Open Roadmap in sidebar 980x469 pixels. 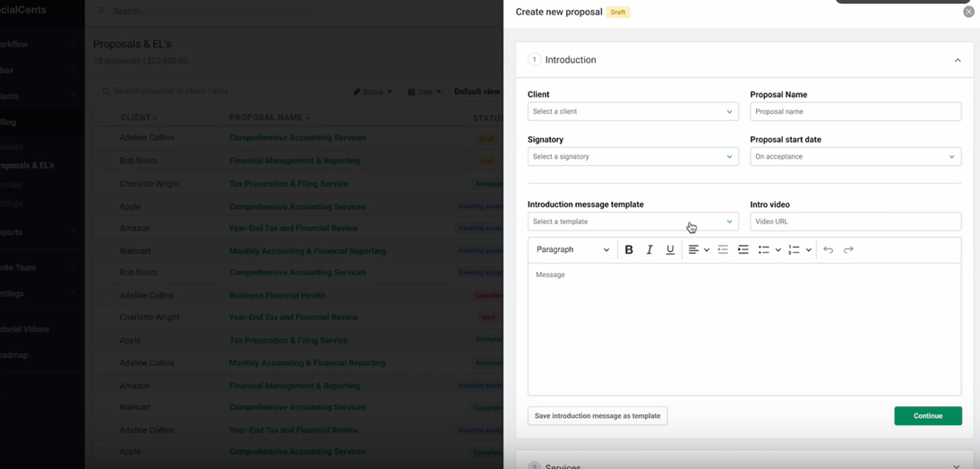pyautogui.click(x=15, y=355)
